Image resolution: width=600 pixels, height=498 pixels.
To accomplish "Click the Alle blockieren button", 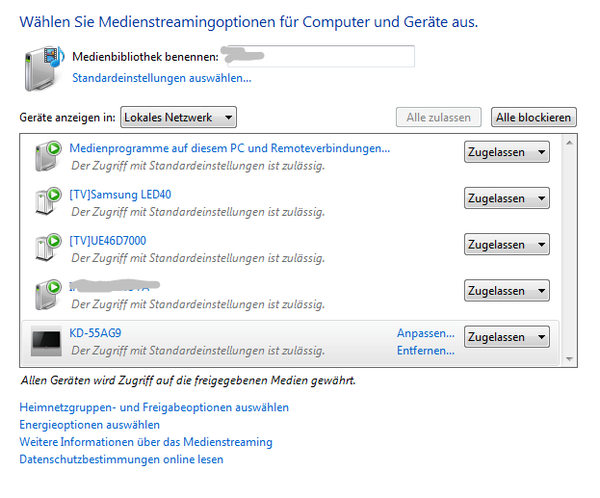I will [534, 118].
